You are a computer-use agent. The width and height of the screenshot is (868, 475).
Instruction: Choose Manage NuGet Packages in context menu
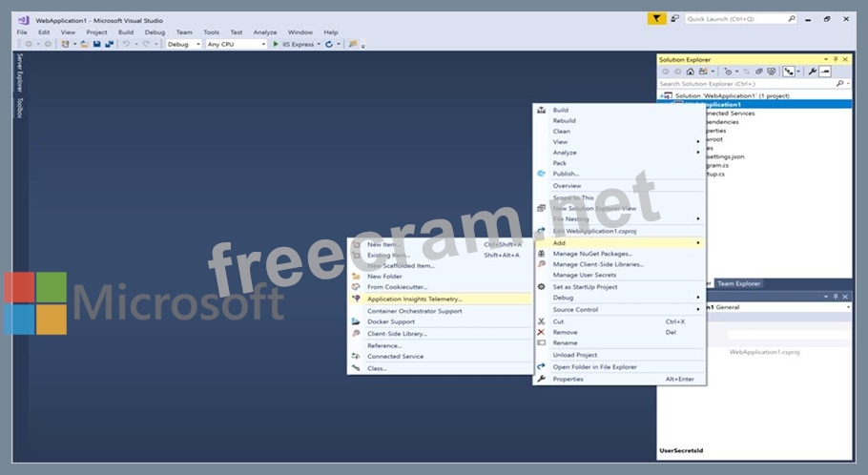(591, 254)
